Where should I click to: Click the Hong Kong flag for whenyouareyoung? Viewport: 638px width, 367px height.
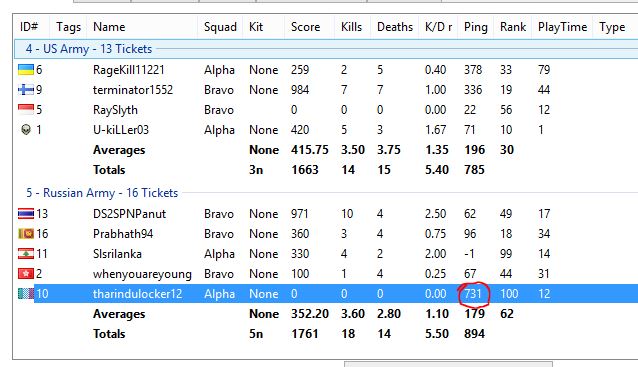pyautogui.click(x=26, y=274)
